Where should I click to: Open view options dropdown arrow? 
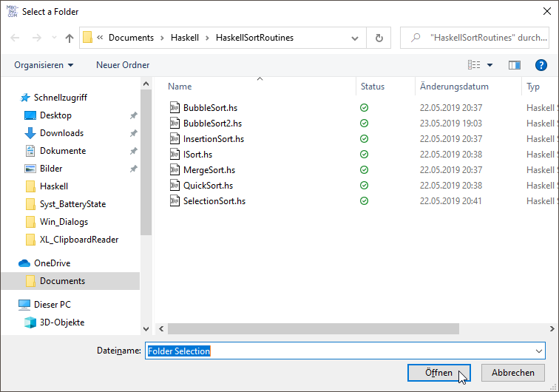tap(489, 65)
